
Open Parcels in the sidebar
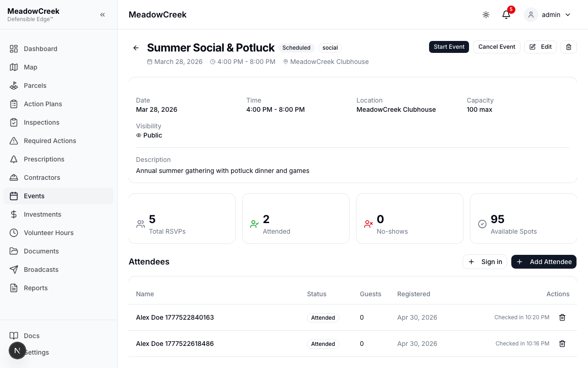pos(58,86)
